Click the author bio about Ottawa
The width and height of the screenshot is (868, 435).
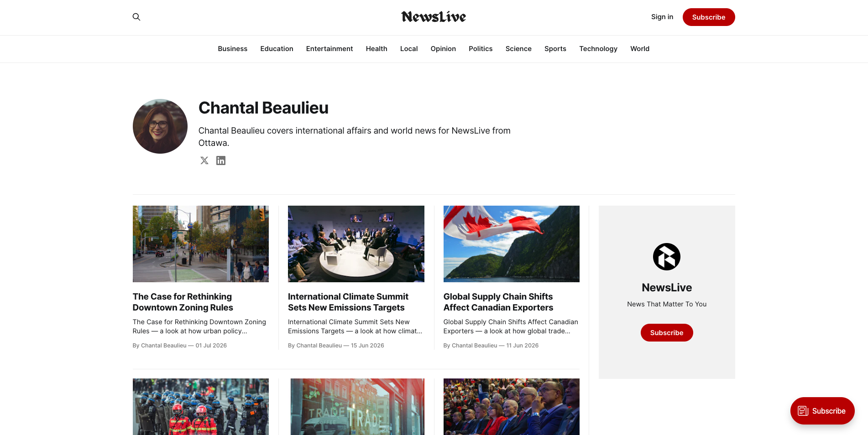pyautogui.click(x=355, y=137)
